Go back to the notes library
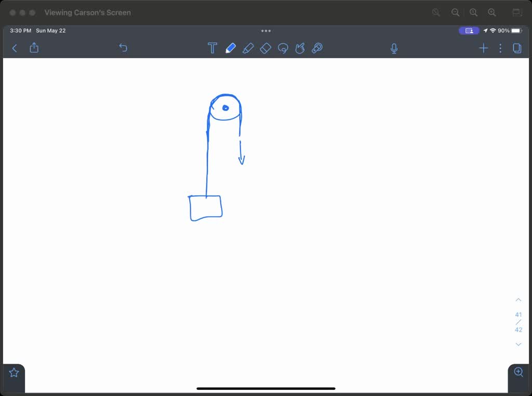This screenshot has height=396, width=532. tap(15, 48)
